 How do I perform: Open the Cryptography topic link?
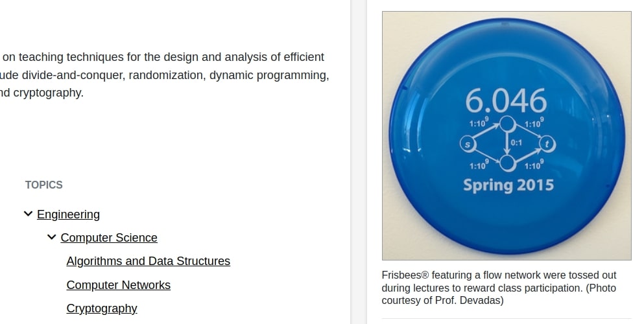pos(102,308)
